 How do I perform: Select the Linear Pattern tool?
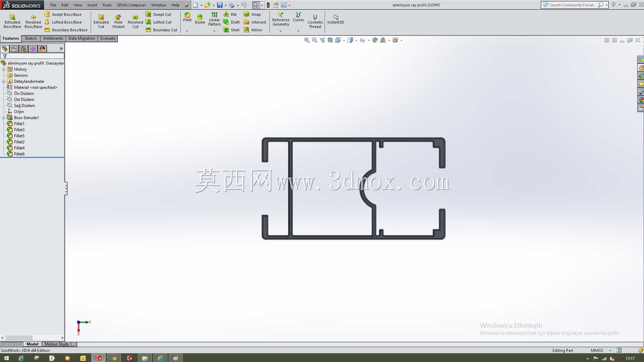click(214, 19)
